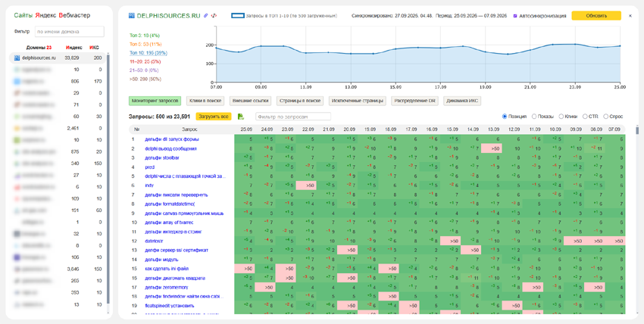The height and width of the screenshot is (324, 644).
Task: Open query 'дельфи formatdatetime('
Action: (x=170, y=204)
